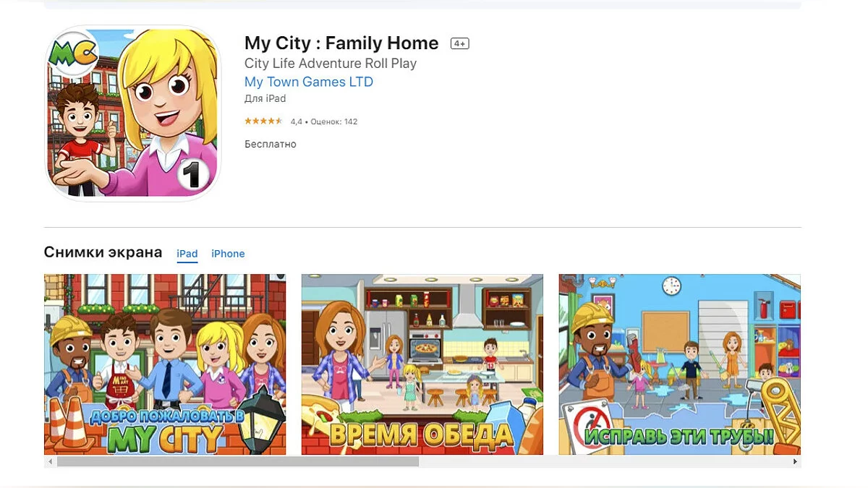Click the 'Снимки экрана' section heading

point(103,252)
